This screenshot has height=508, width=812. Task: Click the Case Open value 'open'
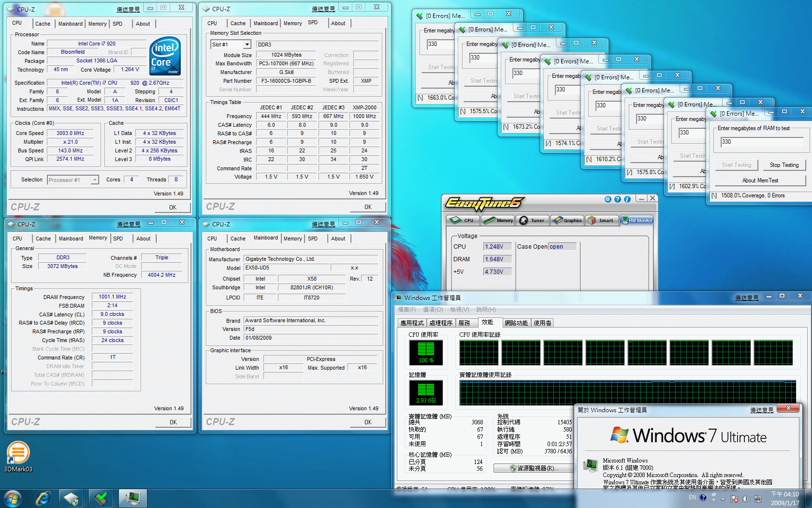tap(562, 247)
